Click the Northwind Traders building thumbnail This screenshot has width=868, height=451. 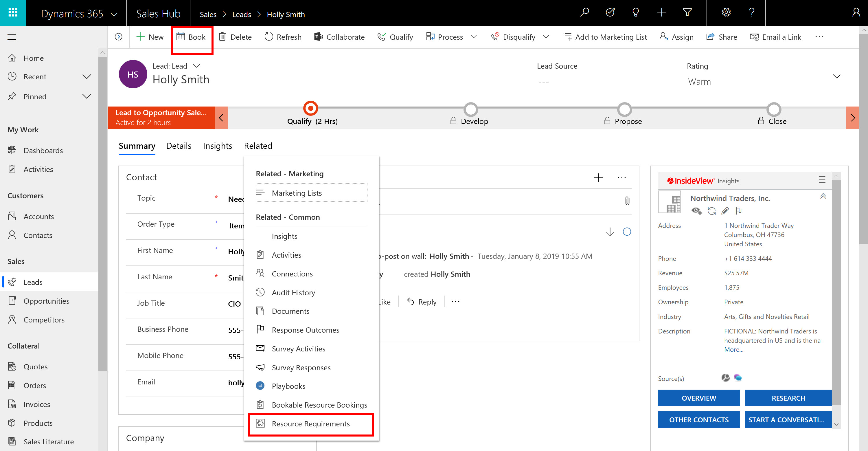[669, 202]
